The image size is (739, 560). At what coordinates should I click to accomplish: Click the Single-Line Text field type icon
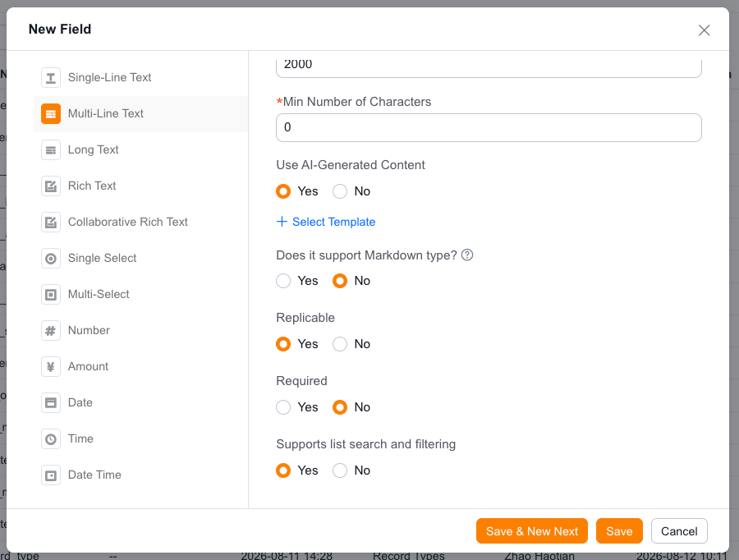click(x=51, y=77)
